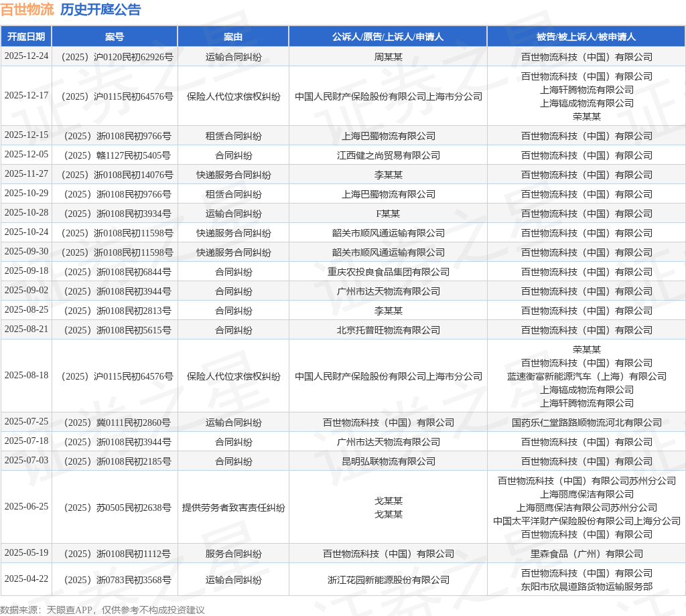Select case number 浙0108民初14076号
The height and width of the screenshot is (616, 686).
click(x=117, y=175)
